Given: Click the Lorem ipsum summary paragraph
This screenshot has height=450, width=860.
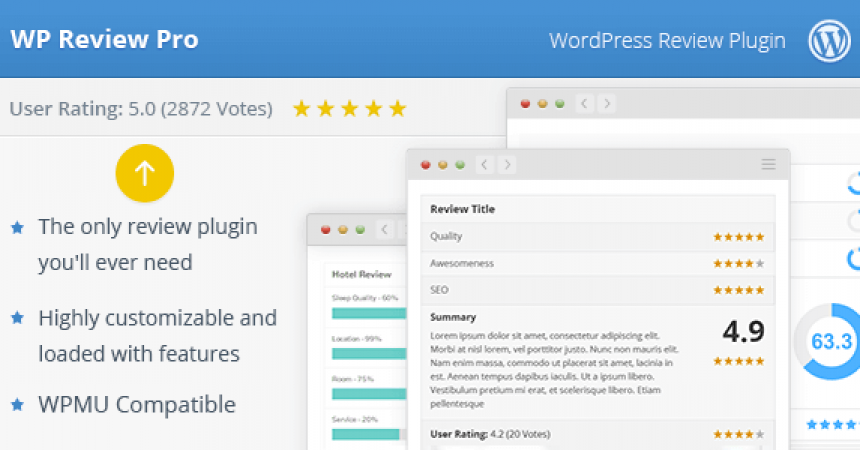Looking at the screenshot, I should point(555,369).
